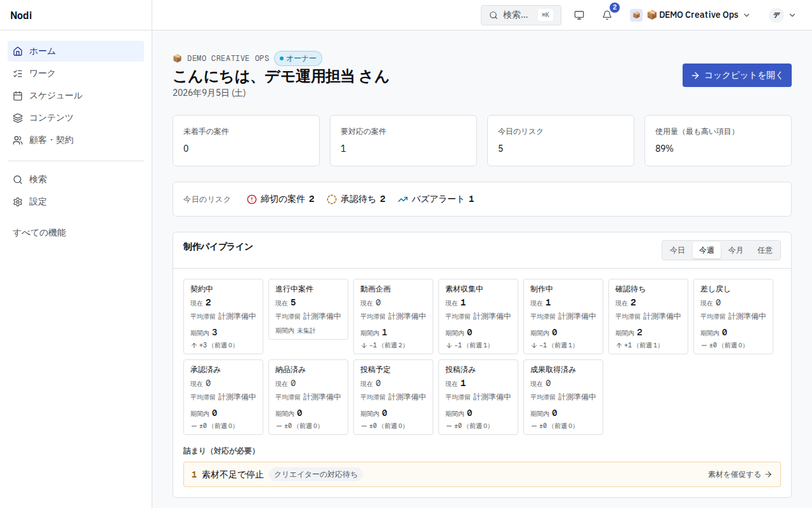Click the Nodi logo
Image resolution: width=812 pixels, height=508 pixels.
[21, 15]
